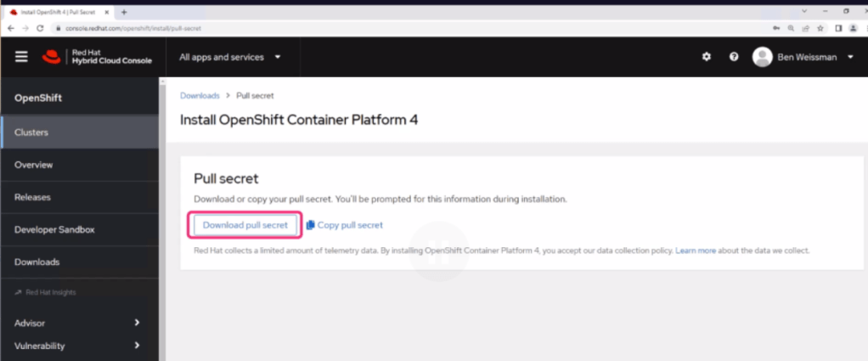
Task: Follow the Learn more link
Action: [696, 251]
